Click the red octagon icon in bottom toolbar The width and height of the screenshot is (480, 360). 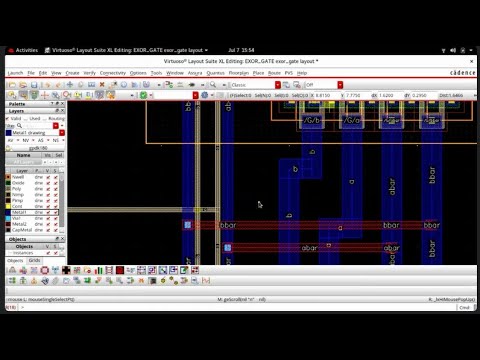coord(44,270)
